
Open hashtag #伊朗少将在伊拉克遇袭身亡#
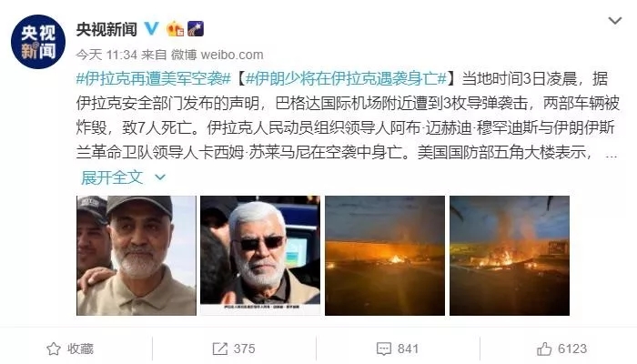347,78
